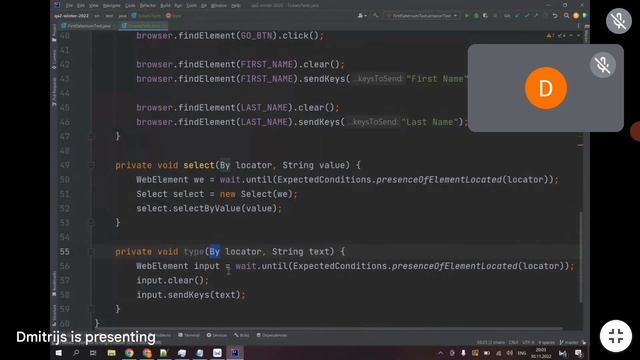Collapse the select method fold marker
This screenshot has width=640, height=360.
click(92, 165)
